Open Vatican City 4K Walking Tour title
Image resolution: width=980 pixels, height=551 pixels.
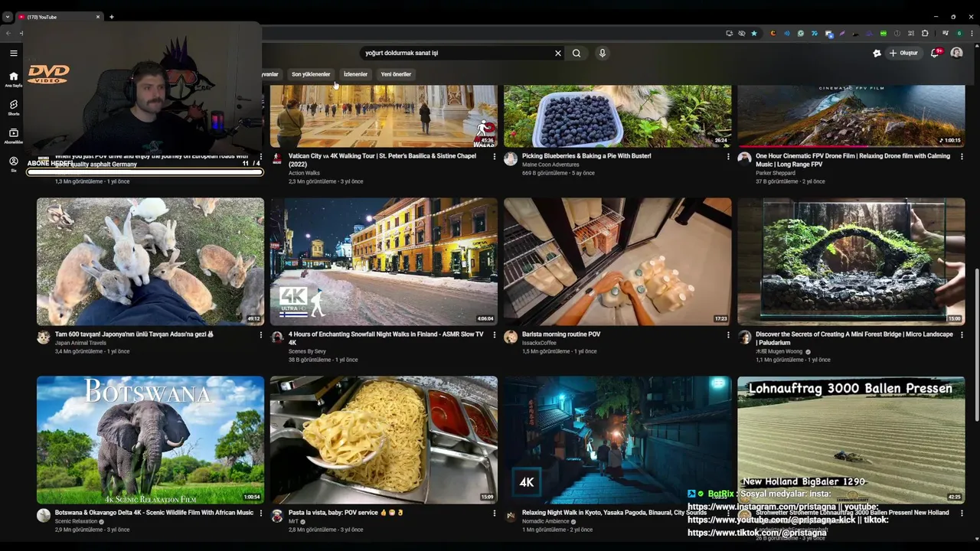click(x=382, y=160)
